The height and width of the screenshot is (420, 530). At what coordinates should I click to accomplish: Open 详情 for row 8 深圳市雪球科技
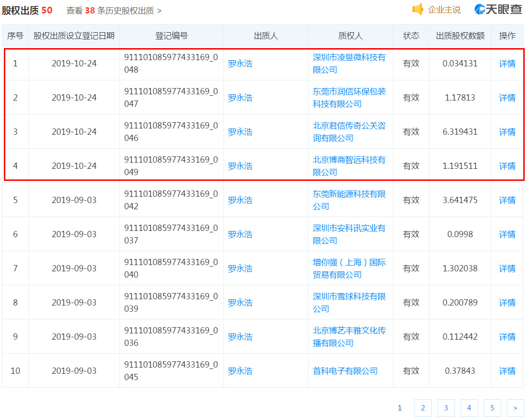click(x=507, y=303)
